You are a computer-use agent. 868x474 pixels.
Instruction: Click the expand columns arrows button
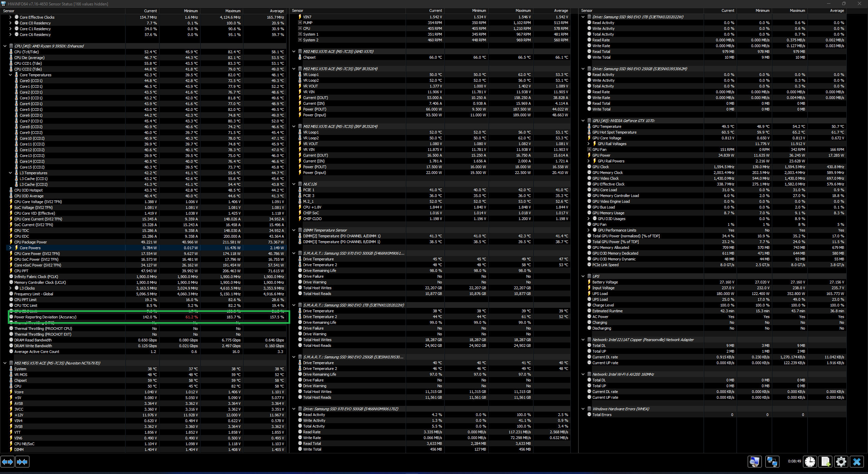click(x=7, y=461)
